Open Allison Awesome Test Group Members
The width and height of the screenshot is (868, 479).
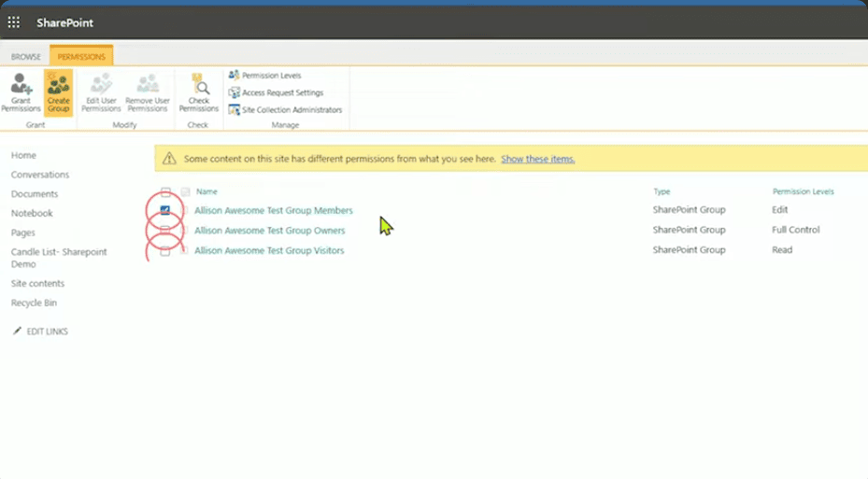274,210
